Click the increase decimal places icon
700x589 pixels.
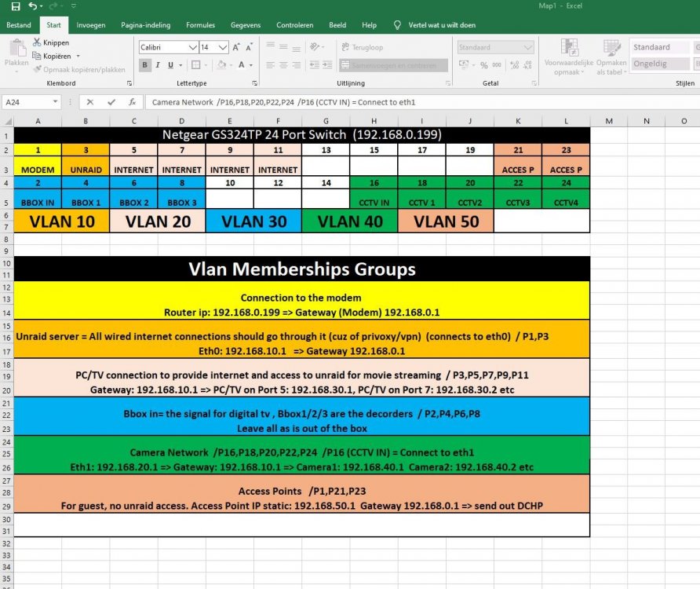(x=514, y=65)
